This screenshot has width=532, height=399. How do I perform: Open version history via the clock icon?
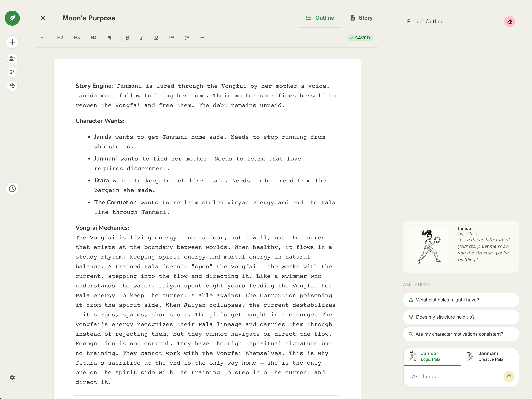pos(12,189)
